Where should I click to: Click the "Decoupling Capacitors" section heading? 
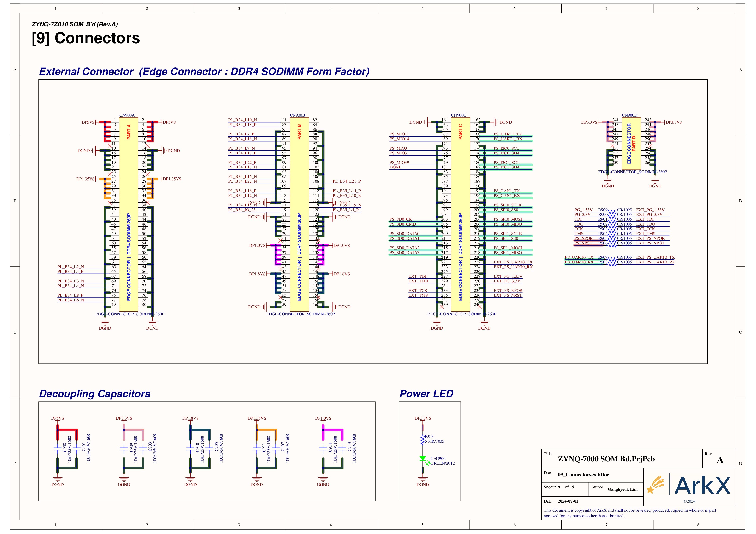tap(95, 394)
